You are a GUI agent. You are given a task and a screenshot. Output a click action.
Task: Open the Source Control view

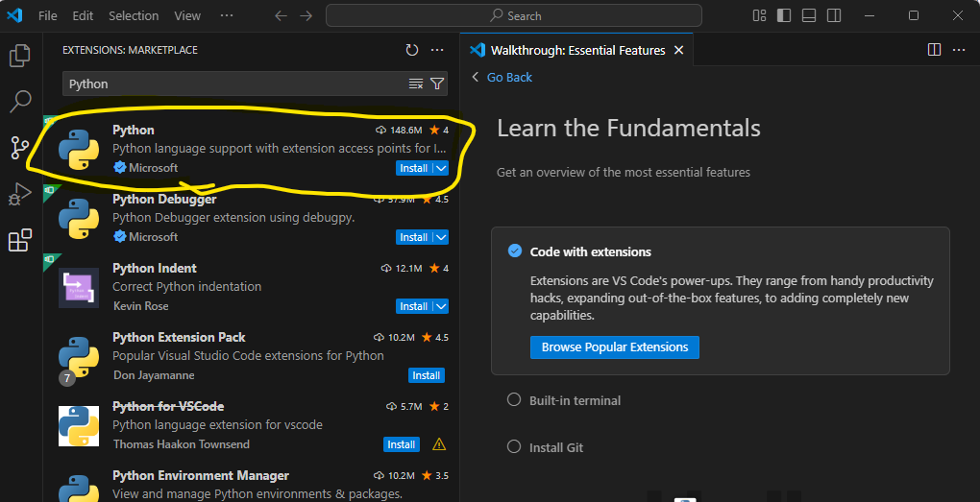point(20,148)
